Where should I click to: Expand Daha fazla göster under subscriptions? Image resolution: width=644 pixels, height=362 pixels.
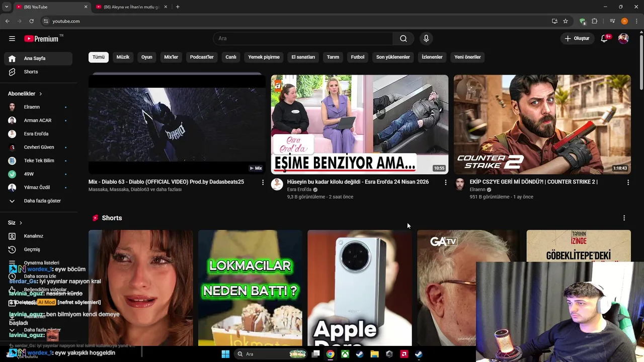point(38,201)
